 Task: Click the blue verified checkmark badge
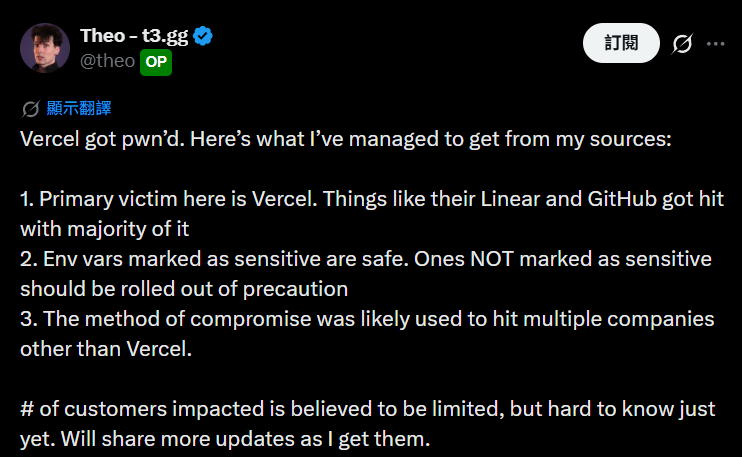click(203, 36)
